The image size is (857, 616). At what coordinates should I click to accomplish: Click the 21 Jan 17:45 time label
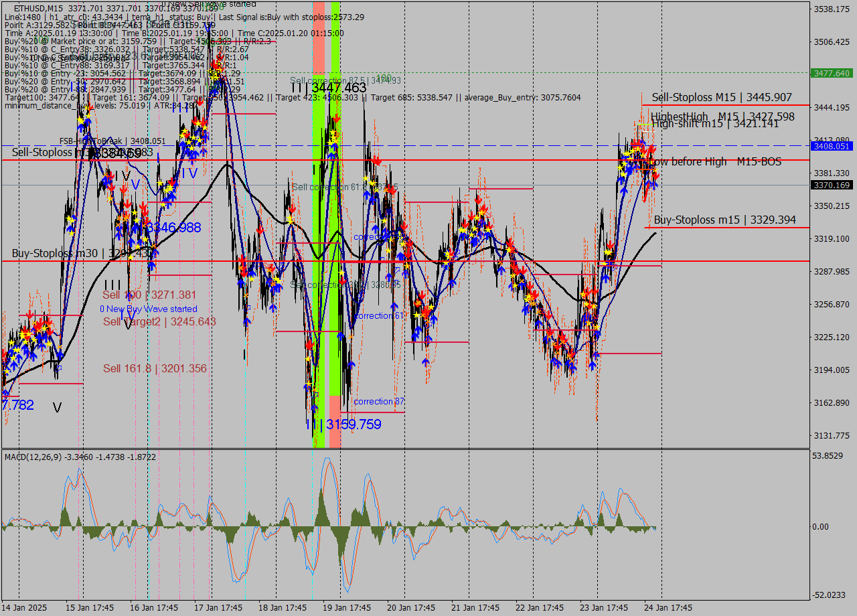click(476, 608)
